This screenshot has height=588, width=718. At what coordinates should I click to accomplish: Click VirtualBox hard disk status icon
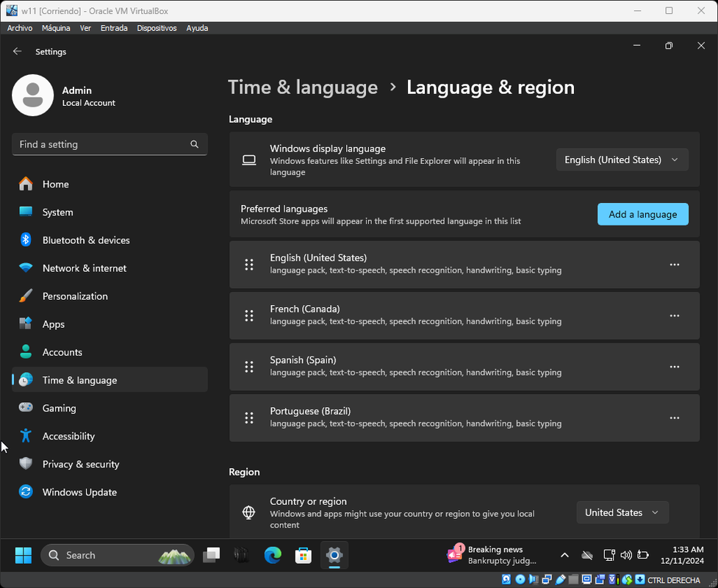pos(506,579)
